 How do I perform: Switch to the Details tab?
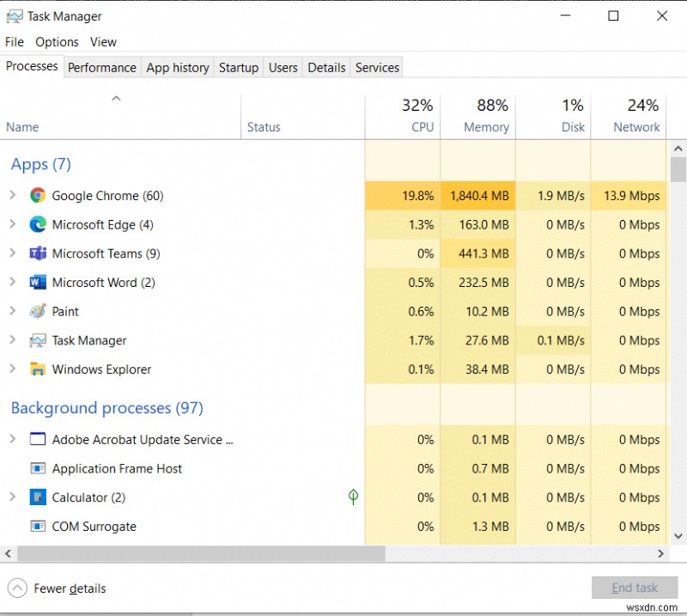326,67
